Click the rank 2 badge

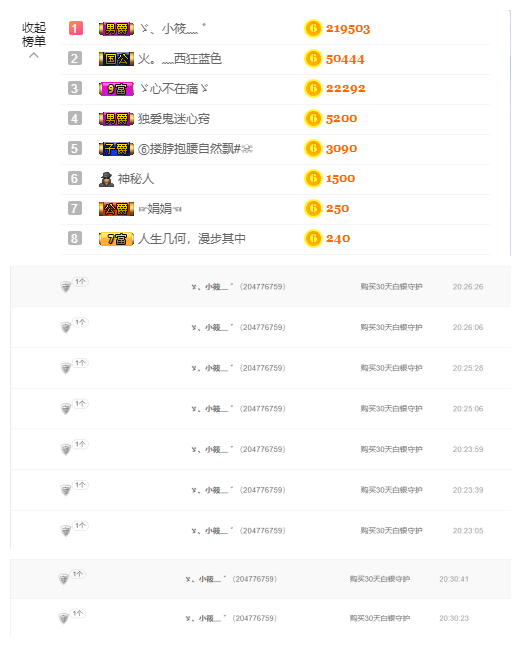click(x=75, y=58)
